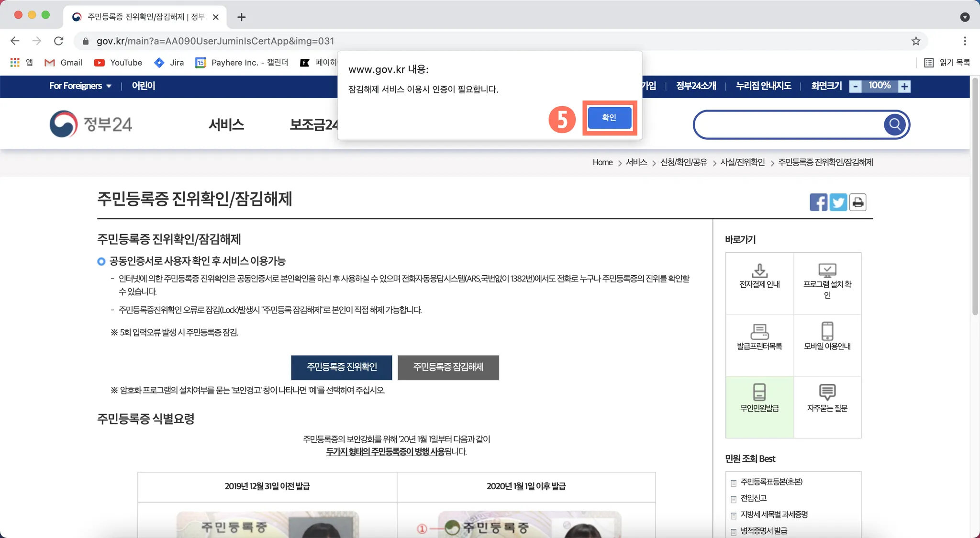Bookmark this page with star icon
The image size is (980, 538).
pyautogui.click(x=916, y=41)
